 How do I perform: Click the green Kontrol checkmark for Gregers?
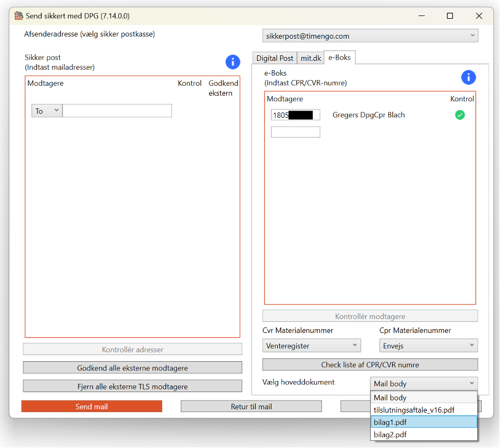pyautogui.click(x=460, y=115)
